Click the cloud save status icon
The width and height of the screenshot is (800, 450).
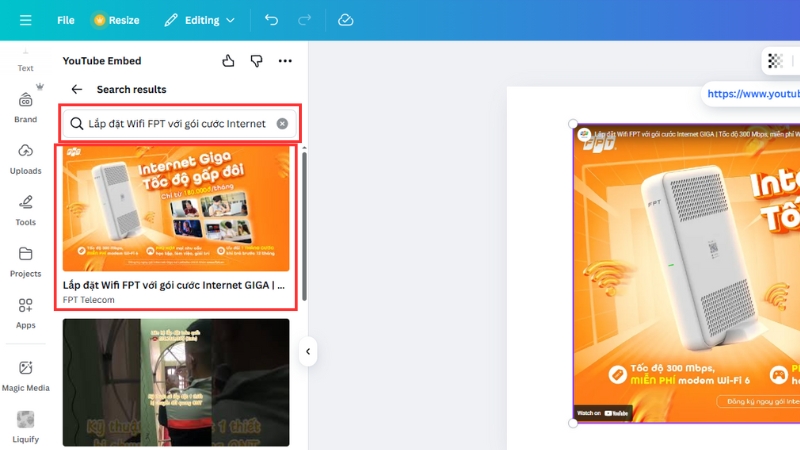click(345, 20)
